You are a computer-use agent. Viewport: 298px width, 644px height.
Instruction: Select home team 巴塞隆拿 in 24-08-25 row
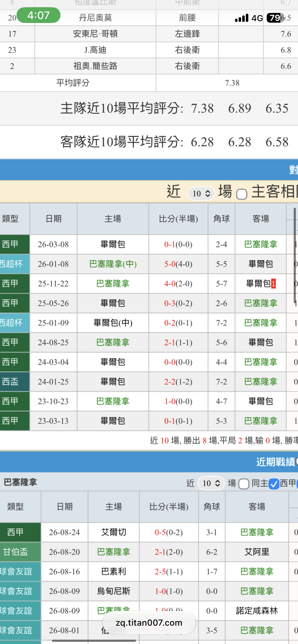coord(113,342)
